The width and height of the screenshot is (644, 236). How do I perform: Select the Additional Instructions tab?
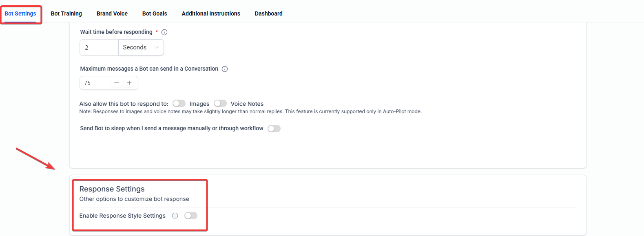(x=211, y=13)
